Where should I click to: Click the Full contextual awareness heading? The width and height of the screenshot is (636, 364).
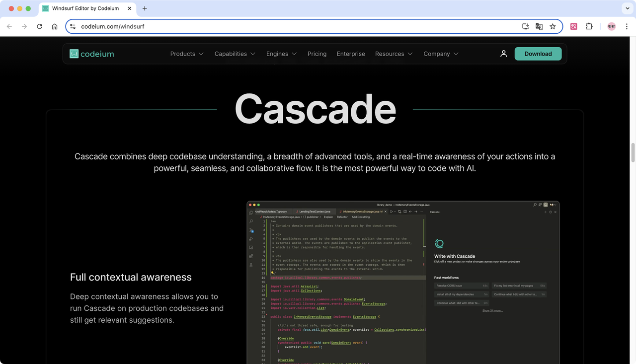point(131,277)
